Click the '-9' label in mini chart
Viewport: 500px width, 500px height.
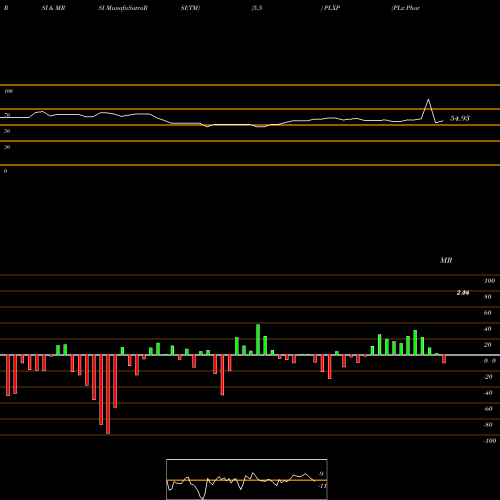[320, 474]
